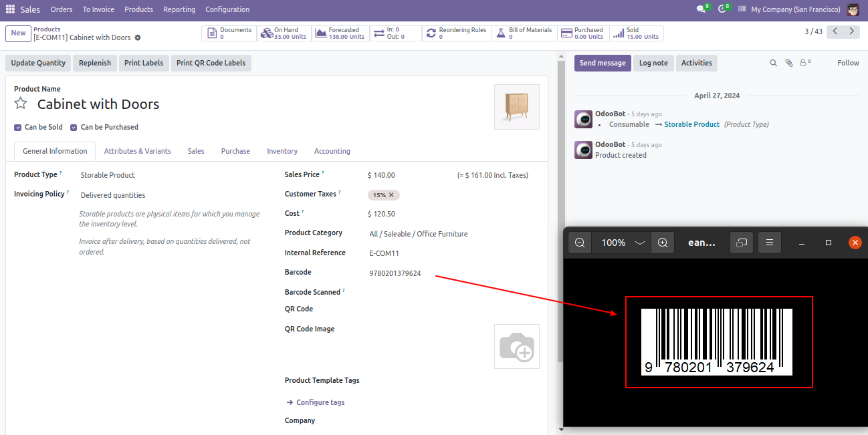
Task: Open Forecasted 138.00 Units stat button
Action: 339,33
